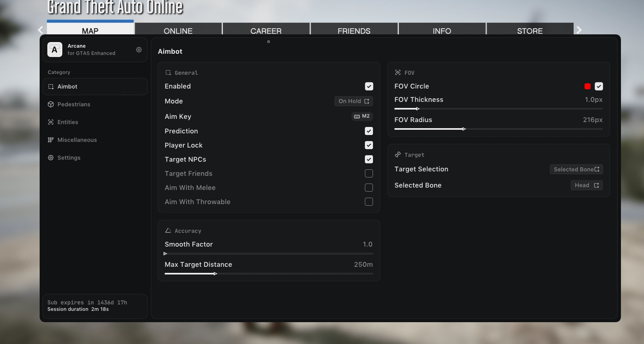
Task: Click the Target section header icon
Action: [x=398, y=154]
